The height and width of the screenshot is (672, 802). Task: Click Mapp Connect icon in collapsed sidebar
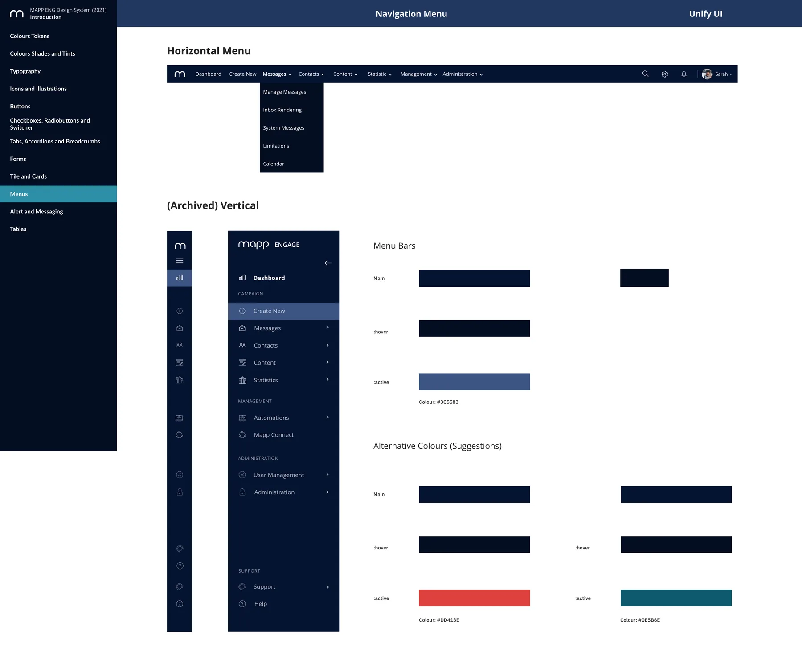pos(180,434)
